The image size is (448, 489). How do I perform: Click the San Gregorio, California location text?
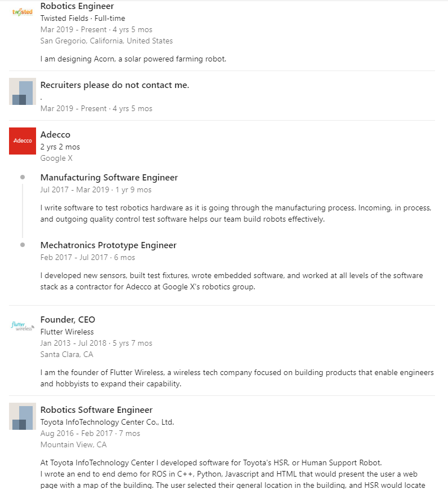107,41
